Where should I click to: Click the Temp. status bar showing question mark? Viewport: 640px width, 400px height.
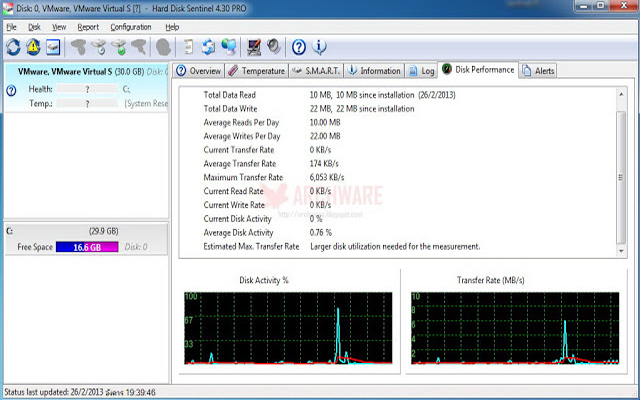coord(87,104)
